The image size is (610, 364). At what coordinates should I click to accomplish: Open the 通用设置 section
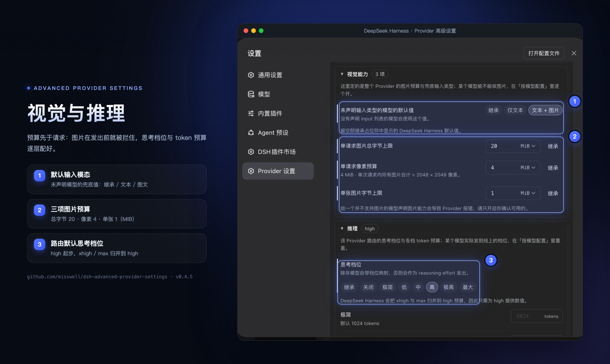point(278,75)
